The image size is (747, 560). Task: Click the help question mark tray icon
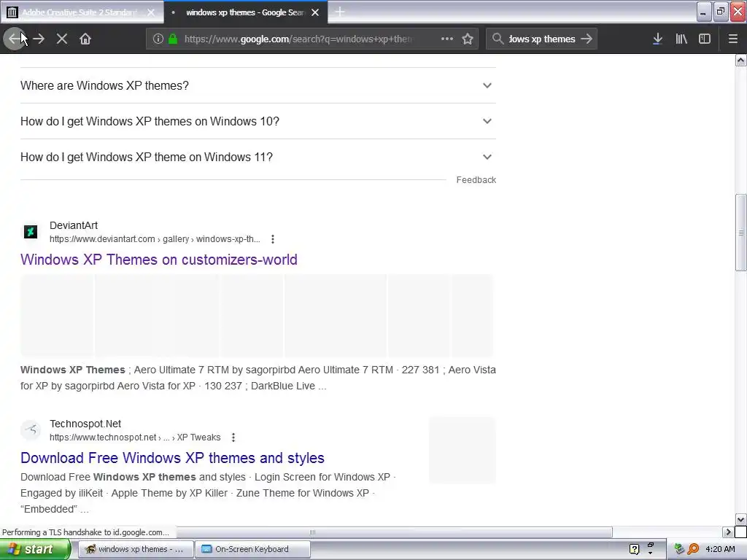pyautogui.click(x=634, y=550)
